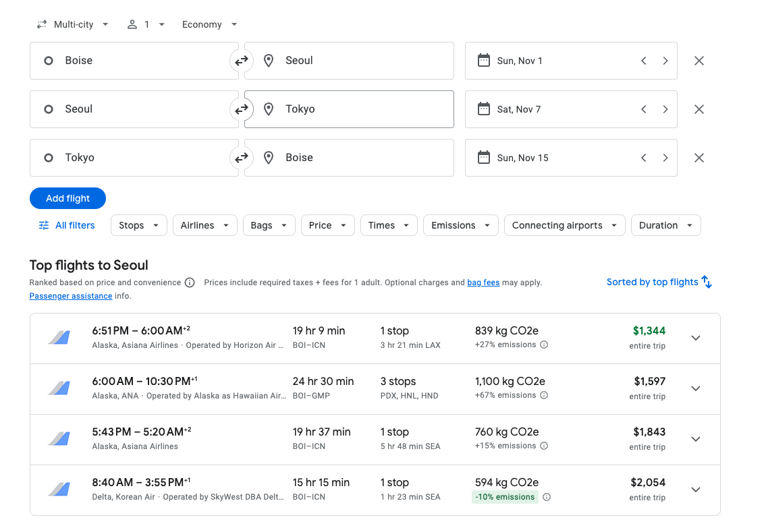Screen dimensions: 766x532
Task: Open the Multi-city trip type dropdown
Action: pyautogui.click(x=73, y=24)
